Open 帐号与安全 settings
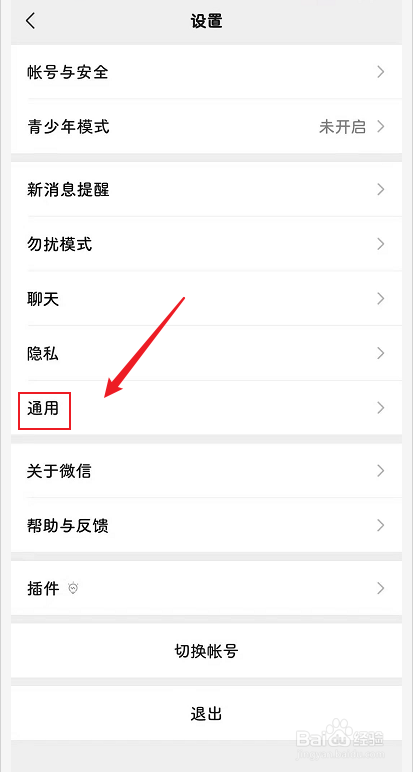Viewport: 413px width, 772px height. coord(206,72)
